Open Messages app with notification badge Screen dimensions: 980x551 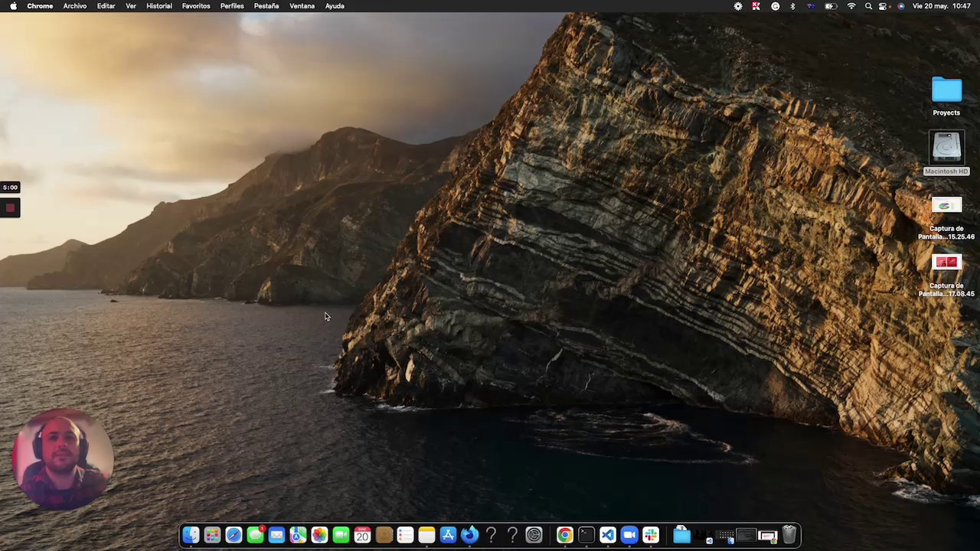tap(255, 536)
